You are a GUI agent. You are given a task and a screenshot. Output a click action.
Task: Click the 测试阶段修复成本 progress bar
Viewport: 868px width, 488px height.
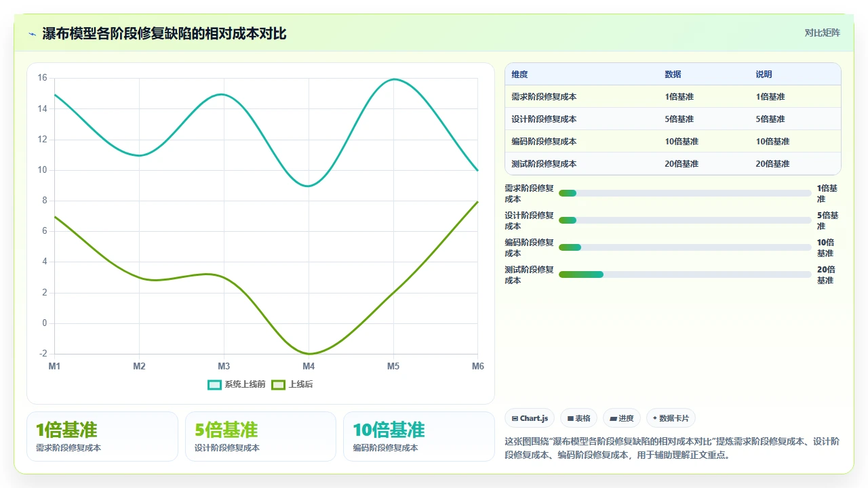(685, 274)
